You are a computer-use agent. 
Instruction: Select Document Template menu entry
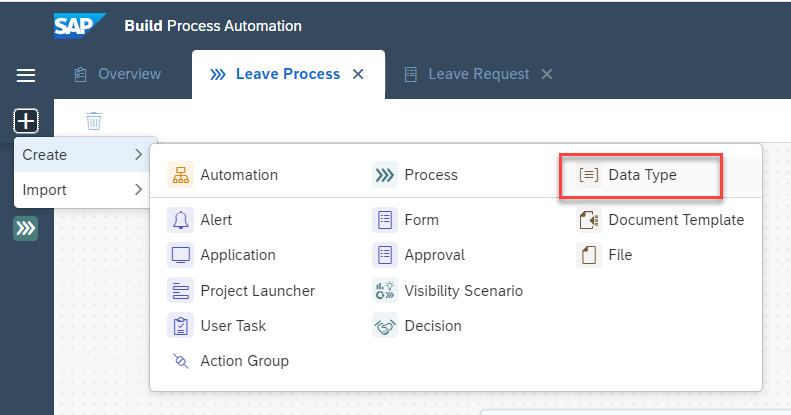click(x=675, y=220)
